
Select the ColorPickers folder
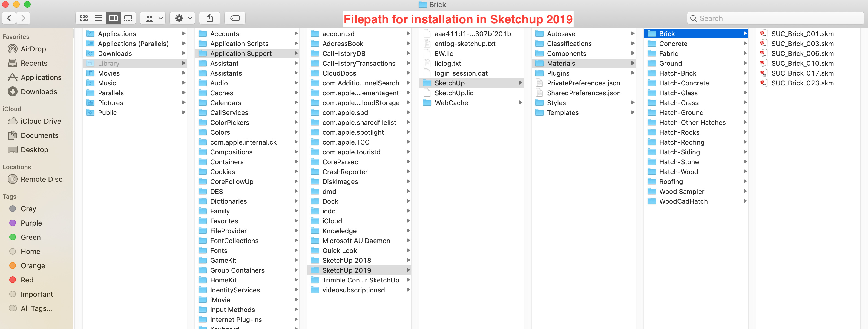[247, 122]
